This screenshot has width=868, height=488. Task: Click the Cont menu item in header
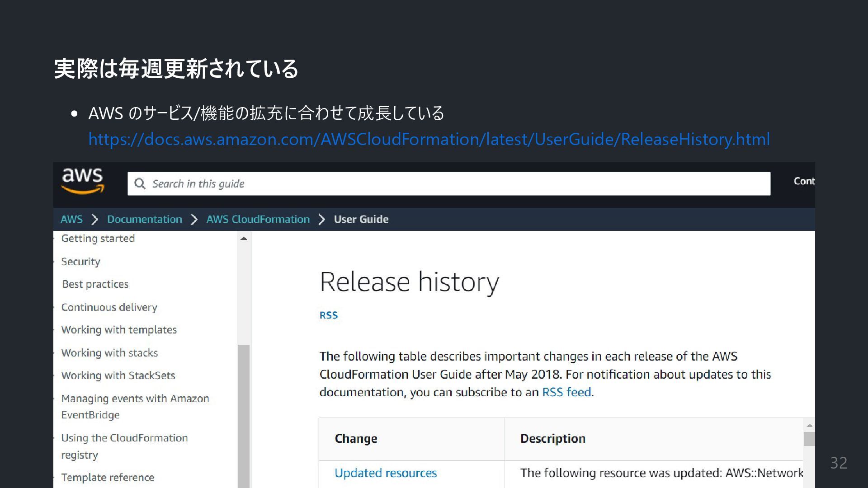[x=804, y=181]
